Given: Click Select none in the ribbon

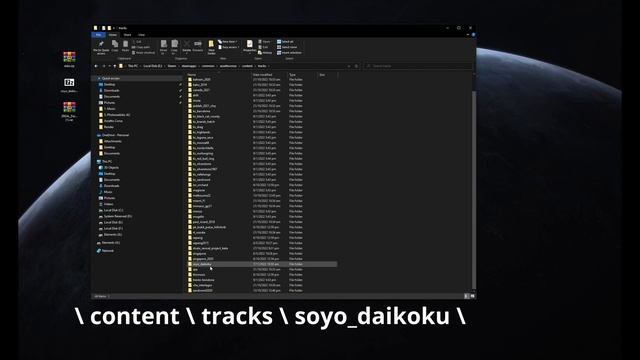Looking at the screenshot, I should coord(287,47).
